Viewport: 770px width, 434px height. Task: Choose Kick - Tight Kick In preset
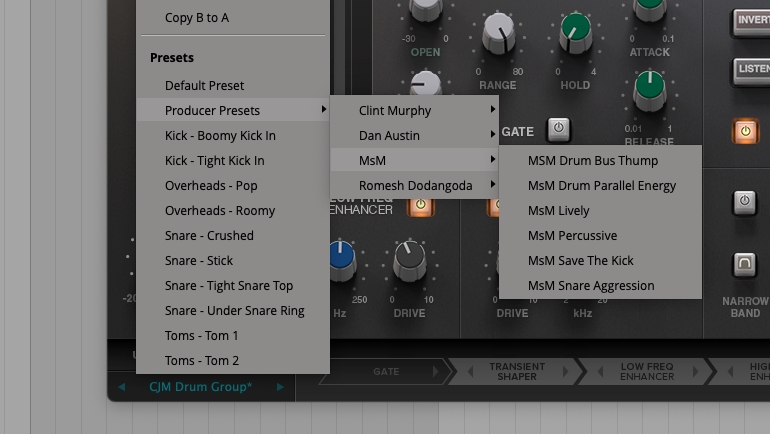coord(233,161)
